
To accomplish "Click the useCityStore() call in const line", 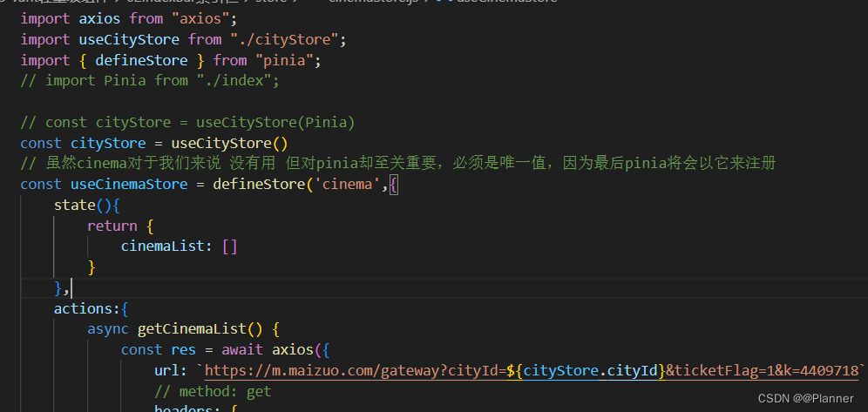I will coord(229,143).
